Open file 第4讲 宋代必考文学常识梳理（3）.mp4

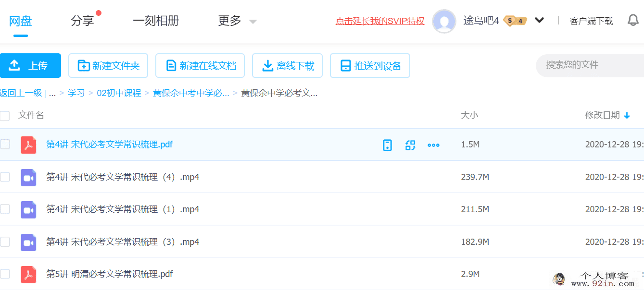pos(123,242)
